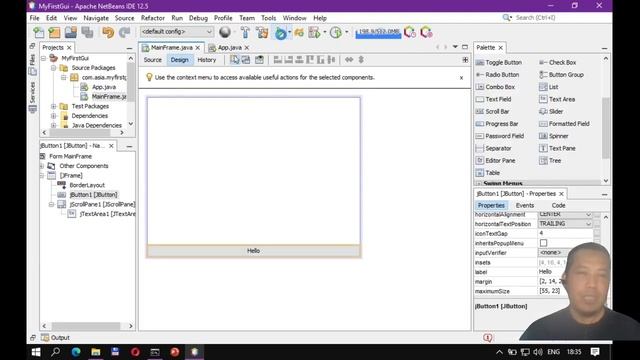Open the default config dropdown
This screenshot has width=640, height=360.
click(x=176, y=32)
